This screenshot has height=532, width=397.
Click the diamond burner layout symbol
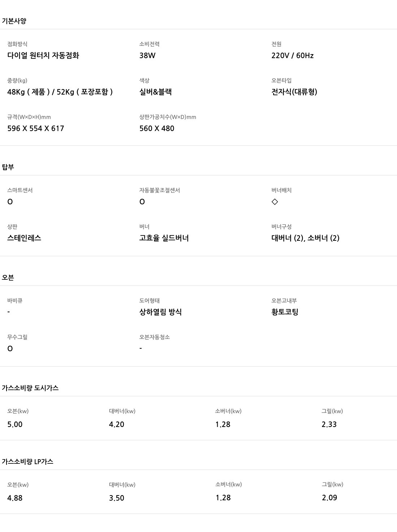tap(275, 202)
